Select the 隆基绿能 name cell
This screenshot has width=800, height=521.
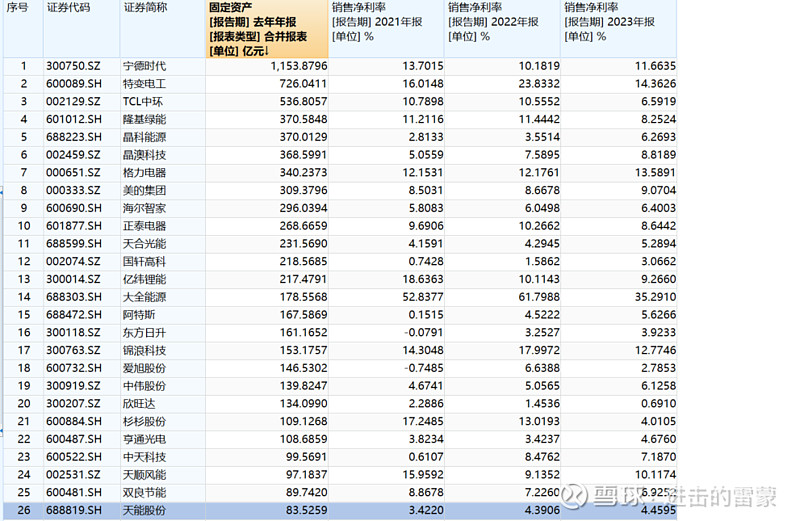tap(144, 119)
